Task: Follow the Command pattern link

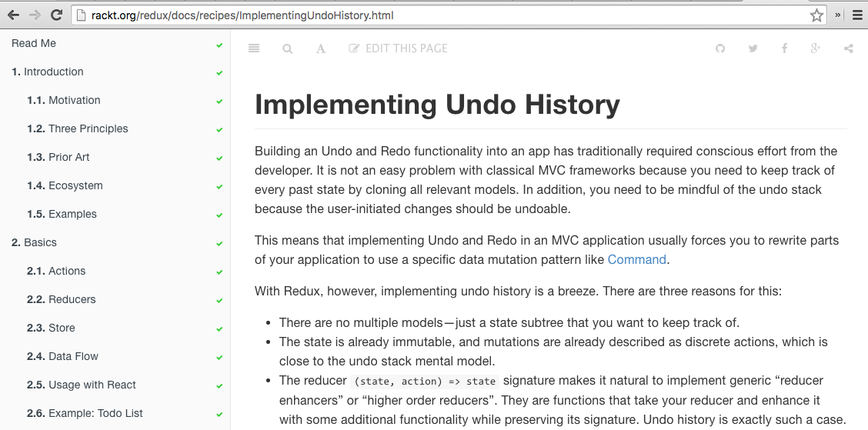Action: pyautogui.click(x=636, y=259)
